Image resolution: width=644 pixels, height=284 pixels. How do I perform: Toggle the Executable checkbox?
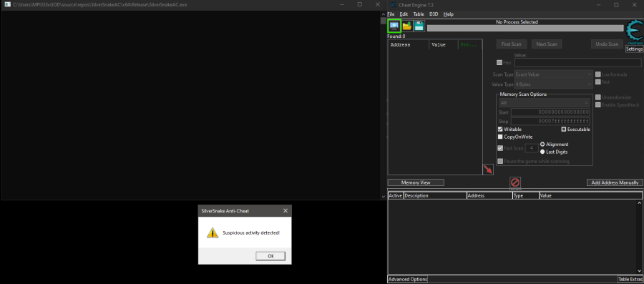pos(564,129)
